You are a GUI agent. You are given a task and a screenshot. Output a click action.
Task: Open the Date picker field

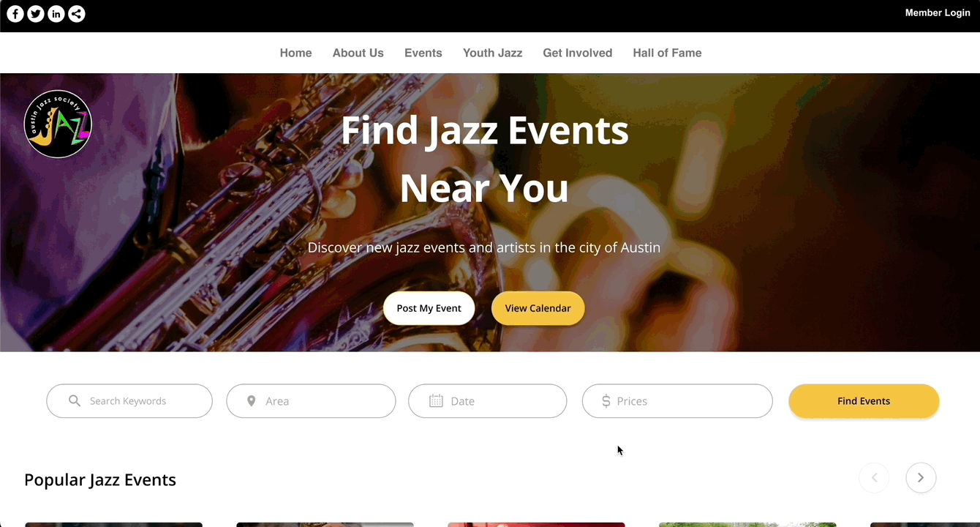487,401
